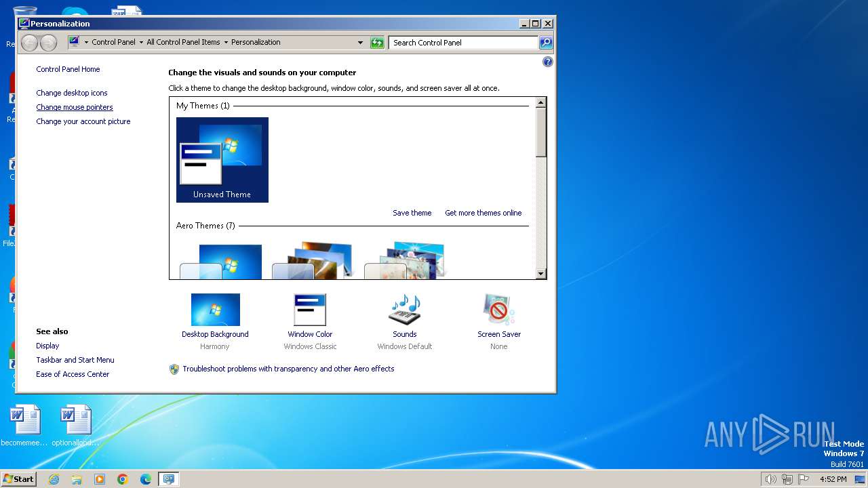Open Change desktop icons link

pyautogui.click(x=72, y=93)
